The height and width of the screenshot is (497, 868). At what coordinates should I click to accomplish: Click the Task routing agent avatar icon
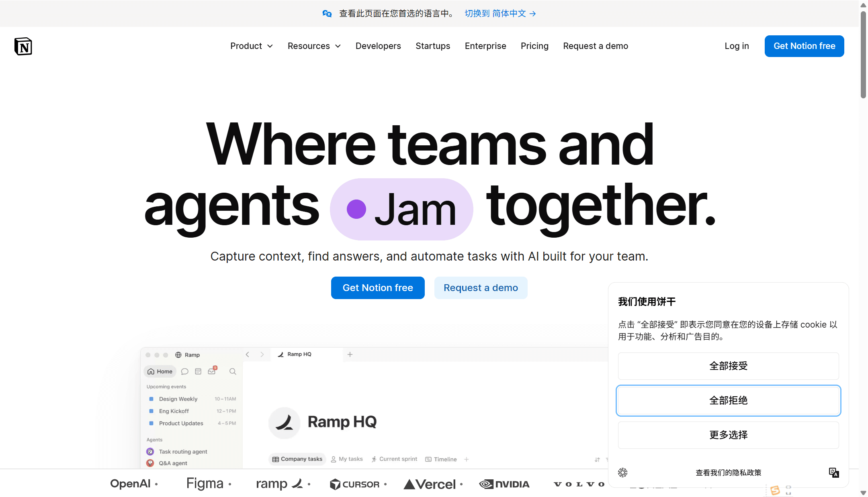tap(150, 452)
